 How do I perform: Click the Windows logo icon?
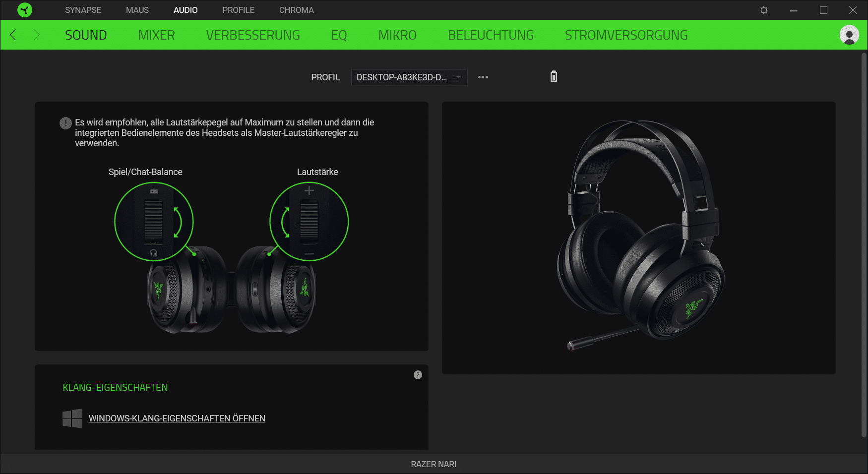click(x=72, y=418)
